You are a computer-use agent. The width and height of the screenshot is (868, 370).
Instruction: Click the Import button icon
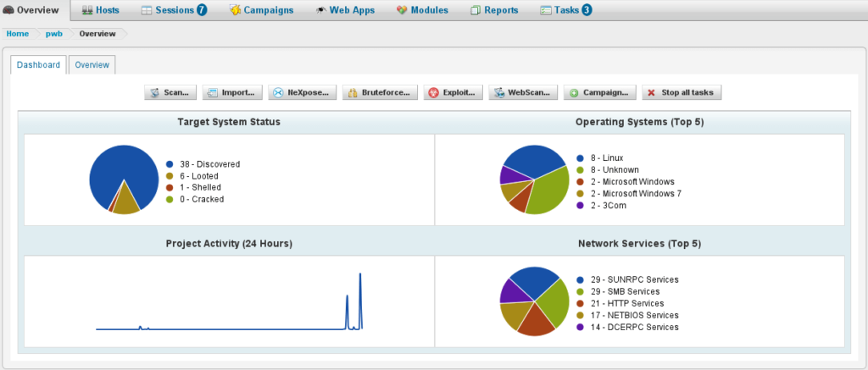coord(213,92)
